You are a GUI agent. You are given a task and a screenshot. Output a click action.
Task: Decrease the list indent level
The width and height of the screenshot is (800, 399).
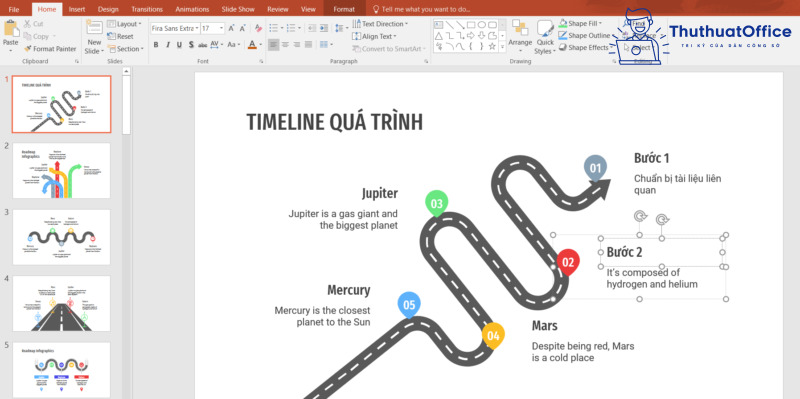pyautogui.click(x=312, y=28)
